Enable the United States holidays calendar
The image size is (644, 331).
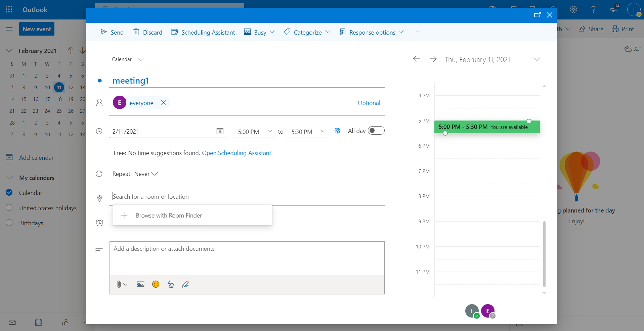(x=9, y=208)
